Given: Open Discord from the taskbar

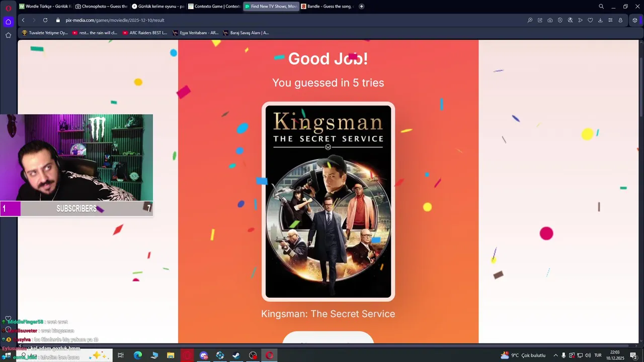Looking at the screenshot, I should tap(203, 355).
